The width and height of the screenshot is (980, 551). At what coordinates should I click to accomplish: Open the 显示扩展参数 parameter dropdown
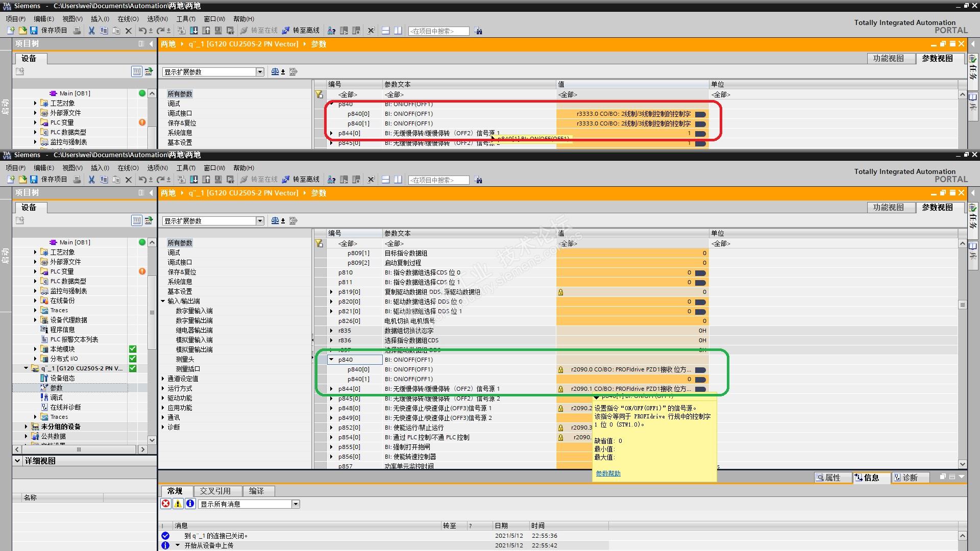[x=260, y=221]
